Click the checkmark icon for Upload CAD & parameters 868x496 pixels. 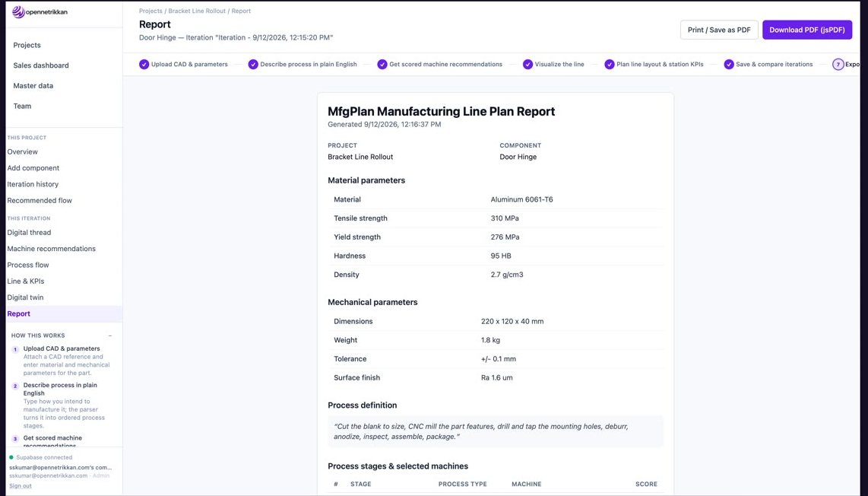(144, 65)
